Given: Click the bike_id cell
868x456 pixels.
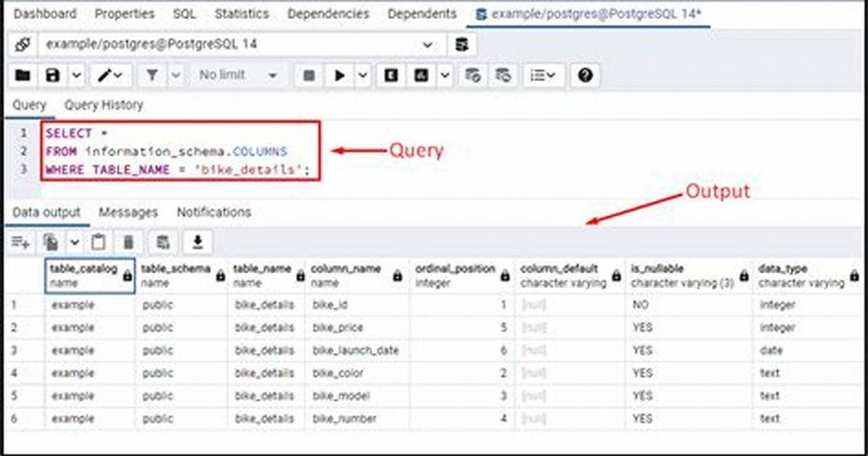Looking at the screenshot, I should pyautogui.click(x=357, y=305).
